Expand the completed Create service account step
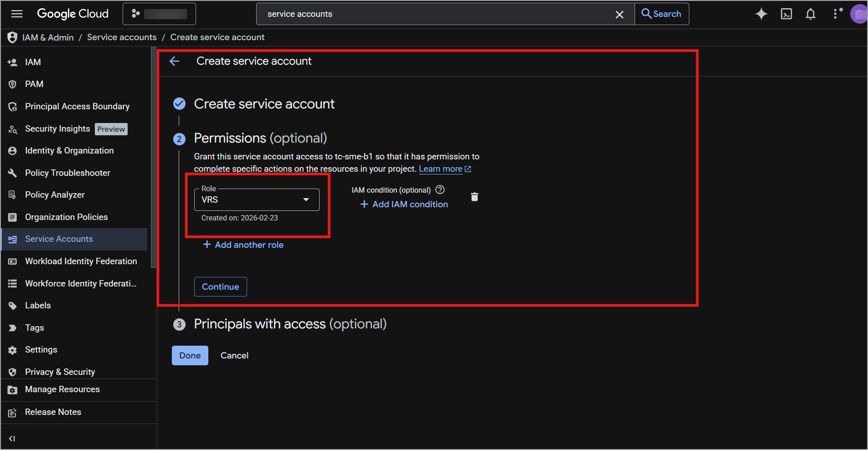 coord(264,104)
